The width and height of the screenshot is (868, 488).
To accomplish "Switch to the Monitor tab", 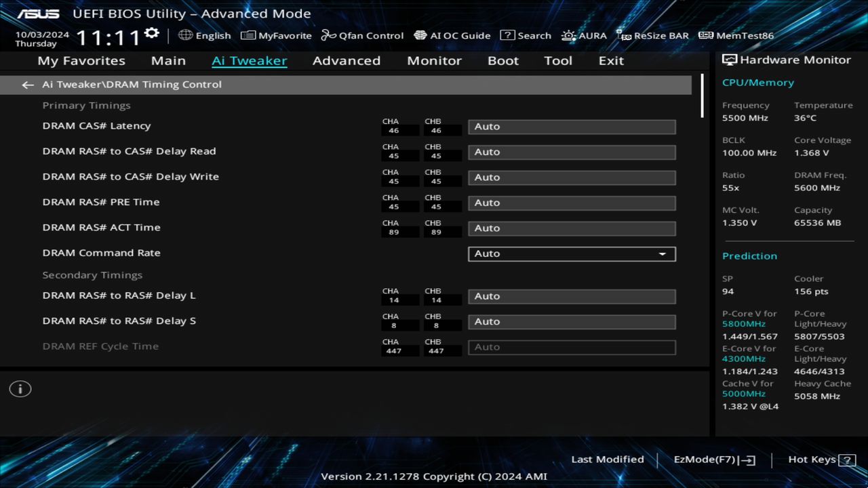I will coord(434,60).
